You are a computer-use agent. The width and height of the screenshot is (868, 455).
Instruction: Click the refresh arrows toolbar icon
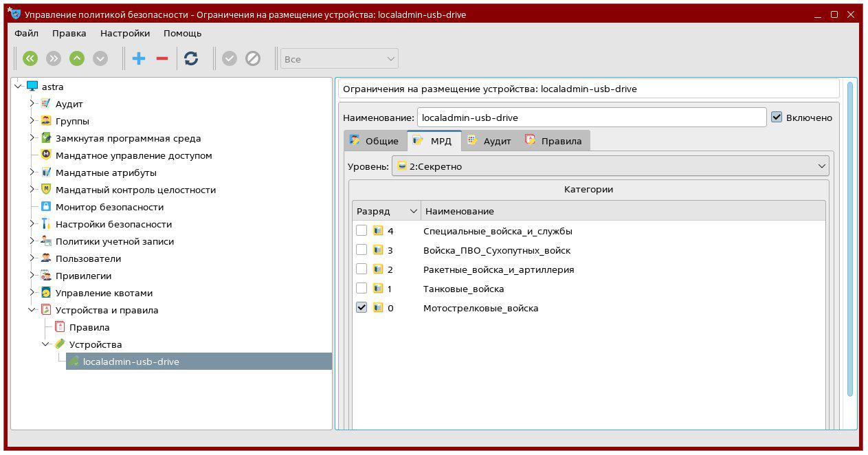pos(191,59)
